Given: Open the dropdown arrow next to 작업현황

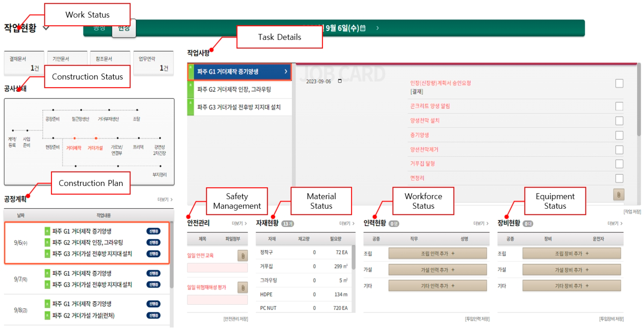Looking at the screenshot, I should (x=46, y=28).
